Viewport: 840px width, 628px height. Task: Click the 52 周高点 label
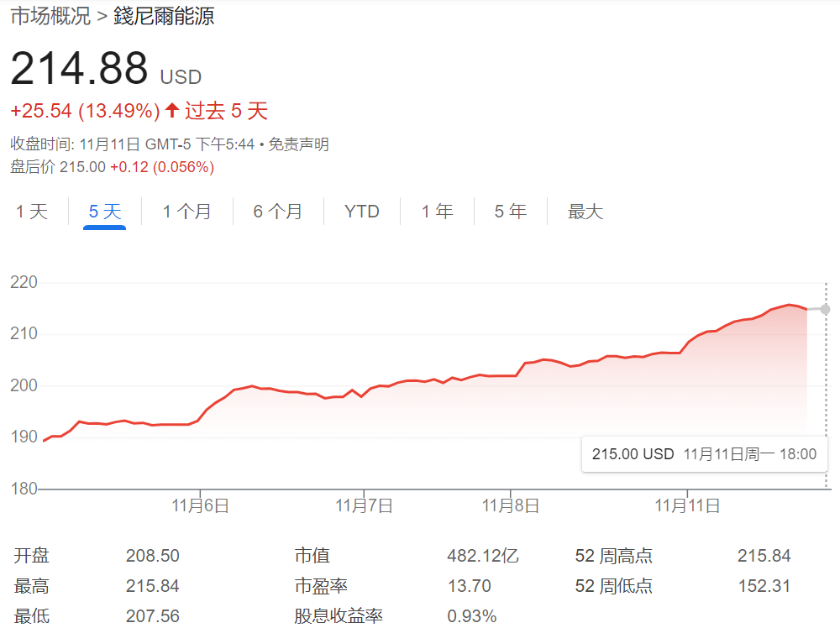pos(614,556)
